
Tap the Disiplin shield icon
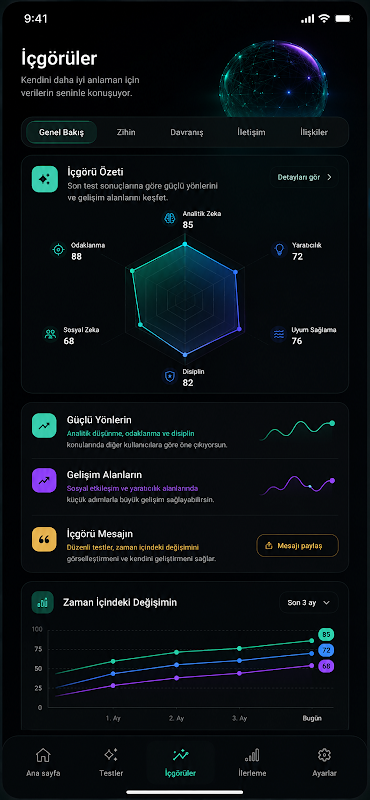coord(169,377)
